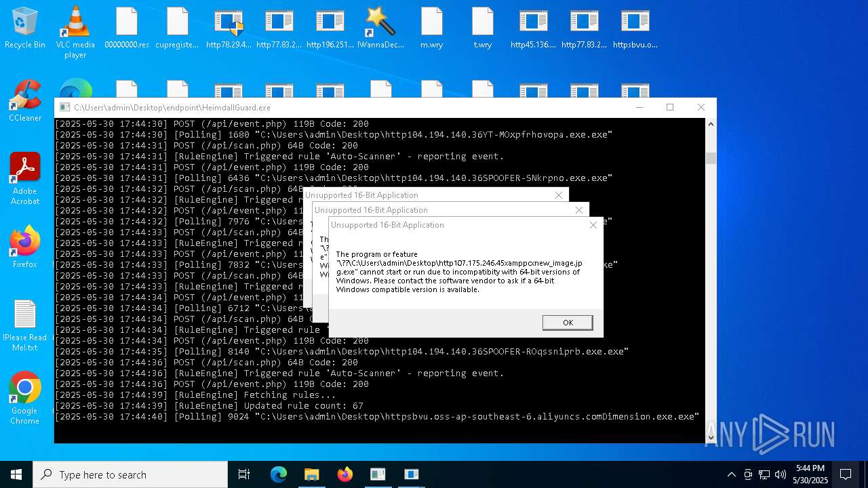Select the !WannaDec... shortcut icon
868x488 pixels.
pos(380,28)
